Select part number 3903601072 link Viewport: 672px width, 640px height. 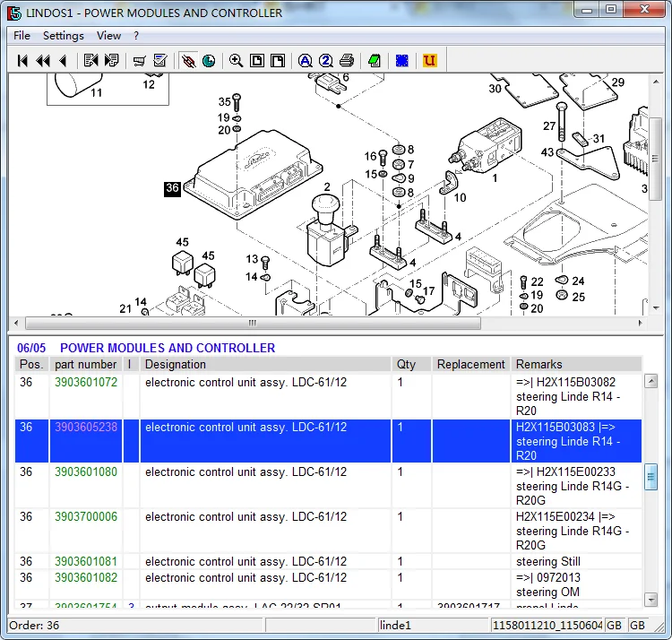pyautogui.click(x=86, y=382)
